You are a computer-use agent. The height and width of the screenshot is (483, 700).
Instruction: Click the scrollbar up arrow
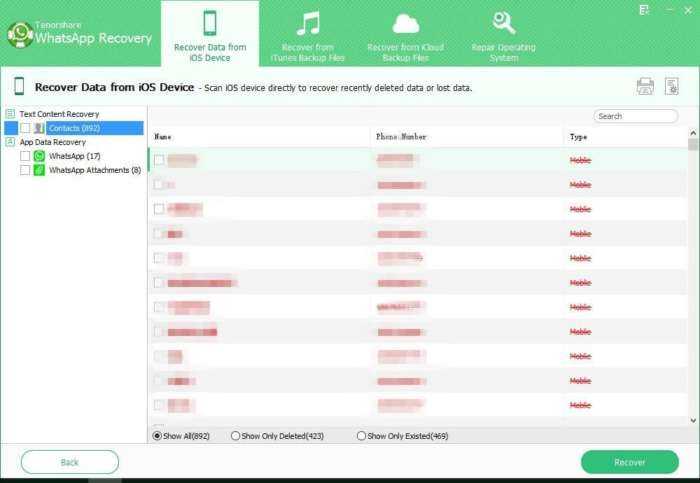(693, 133)
